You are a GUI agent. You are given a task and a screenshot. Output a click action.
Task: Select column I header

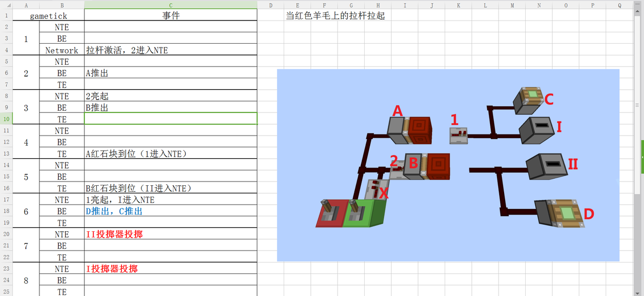(405, 5)
